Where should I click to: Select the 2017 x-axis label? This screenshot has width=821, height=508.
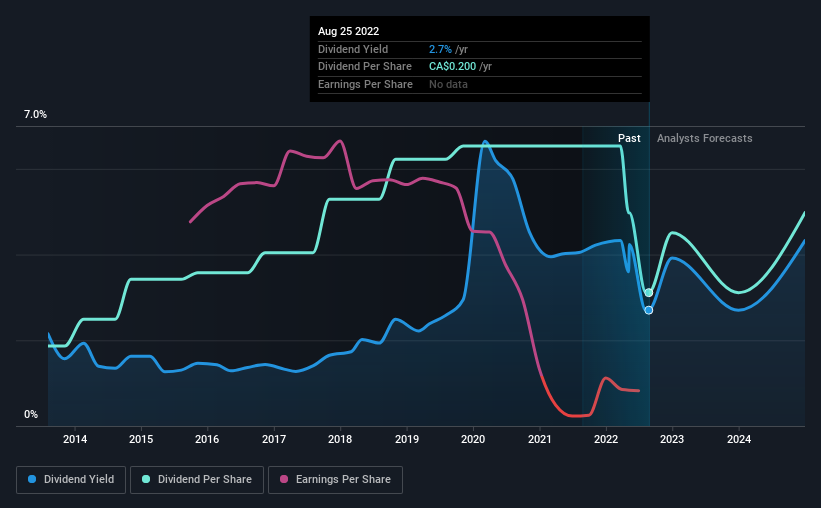point(274,439)
